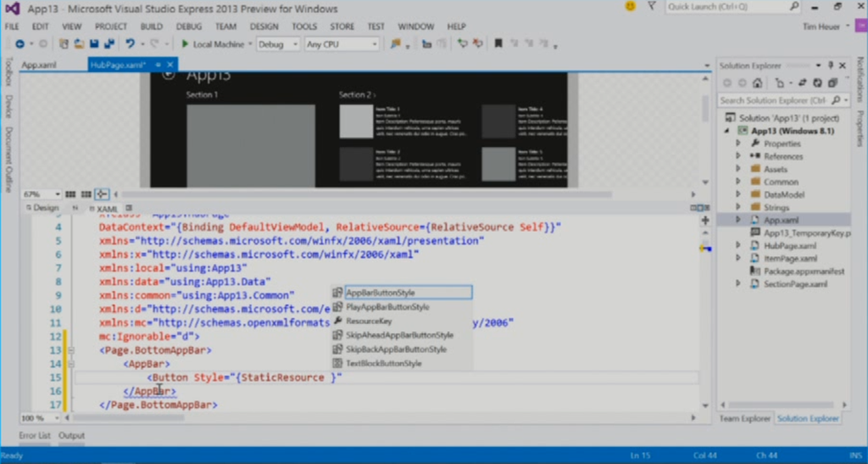
Task: Pin the Solution Explorer panel
Action: [x=831, y=65]
